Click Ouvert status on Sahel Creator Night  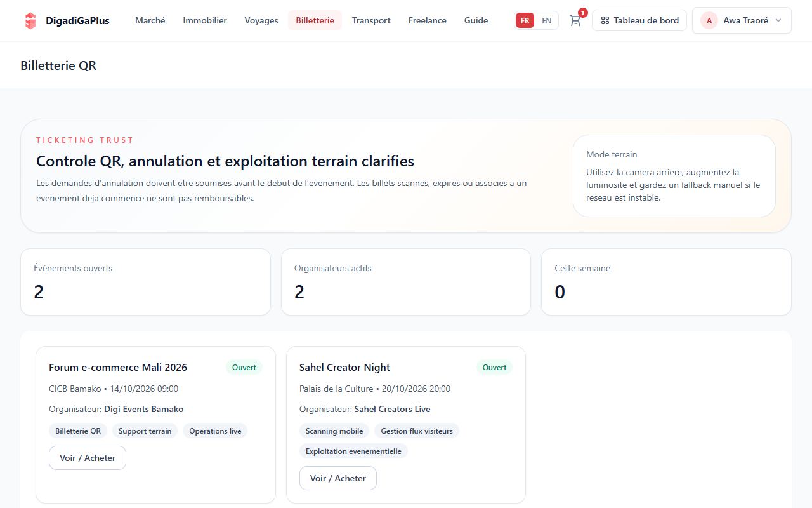click(495, 367)
